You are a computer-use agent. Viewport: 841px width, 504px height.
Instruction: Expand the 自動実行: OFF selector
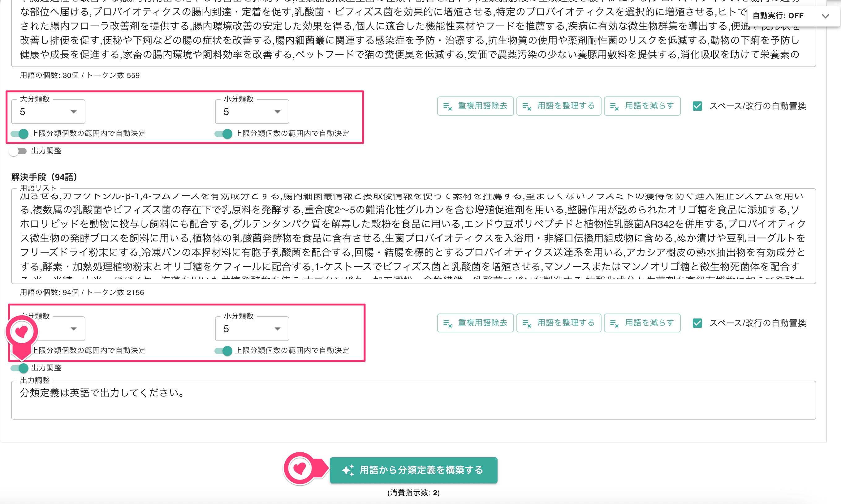pos(794,16)
